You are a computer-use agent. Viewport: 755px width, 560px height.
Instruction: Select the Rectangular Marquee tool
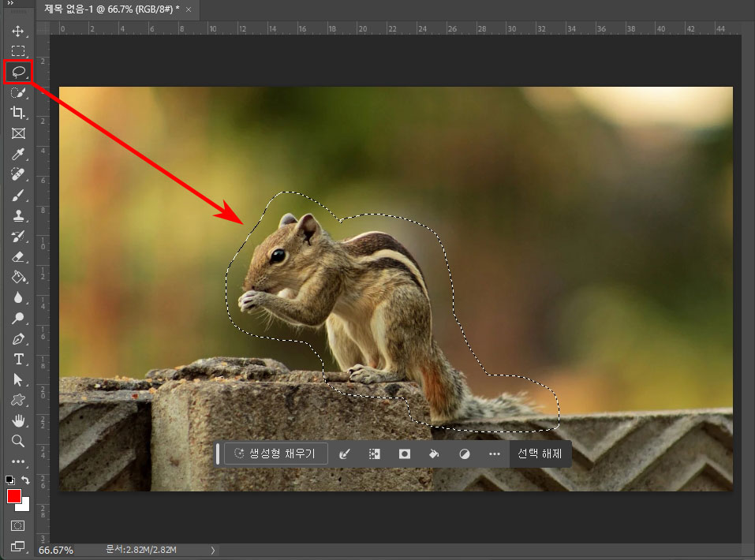click(x=18, y=51)
